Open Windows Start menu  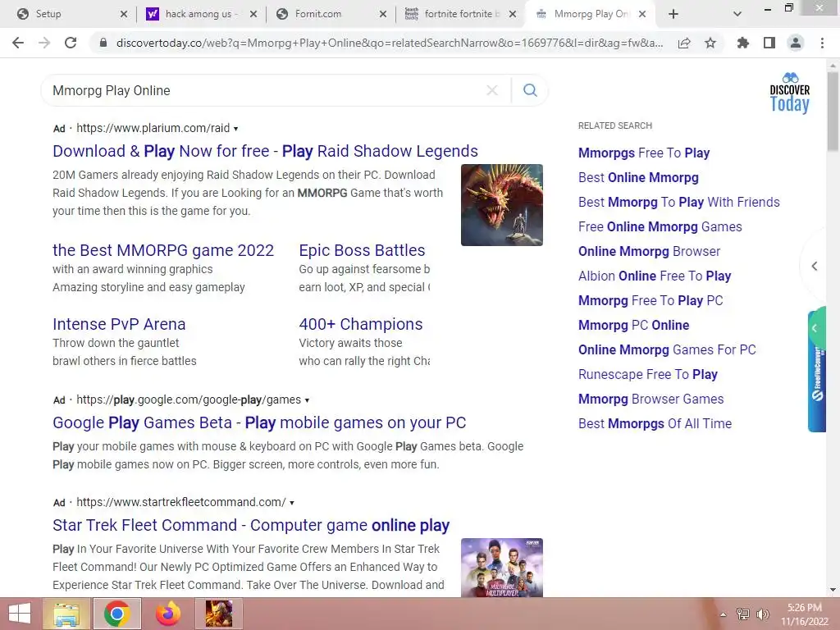(x=20, y=614)
